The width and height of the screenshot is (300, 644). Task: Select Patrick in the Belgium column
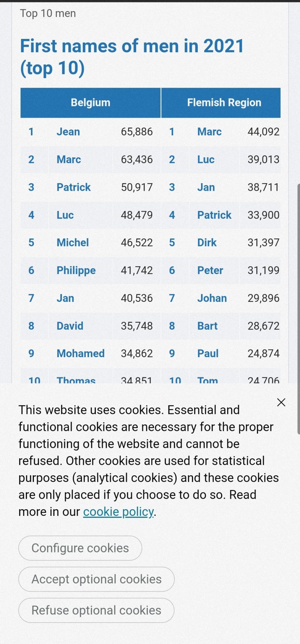coord(73,187)
